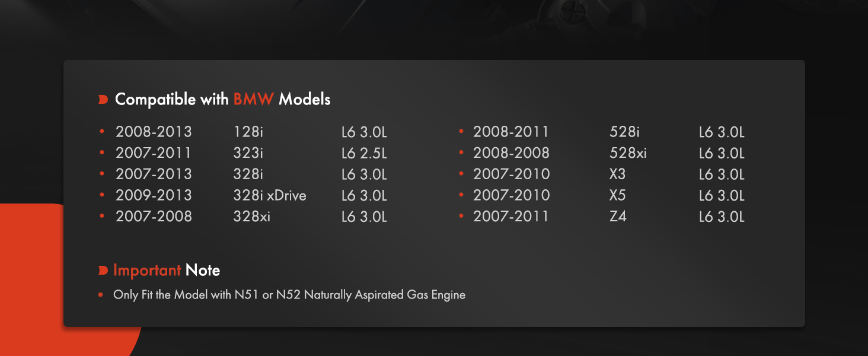The image size is (868, 356).
Task: Click the 528i model entry
Action: [x=625, y=132]
